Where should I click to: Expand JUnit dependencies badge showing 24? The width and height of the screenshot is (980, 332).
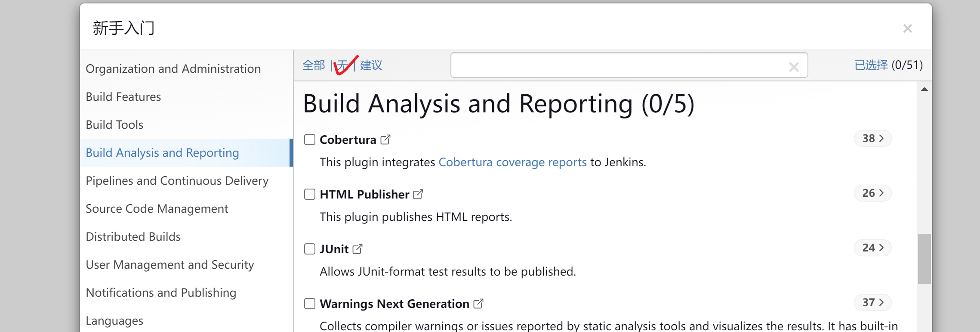click(872, 248)
